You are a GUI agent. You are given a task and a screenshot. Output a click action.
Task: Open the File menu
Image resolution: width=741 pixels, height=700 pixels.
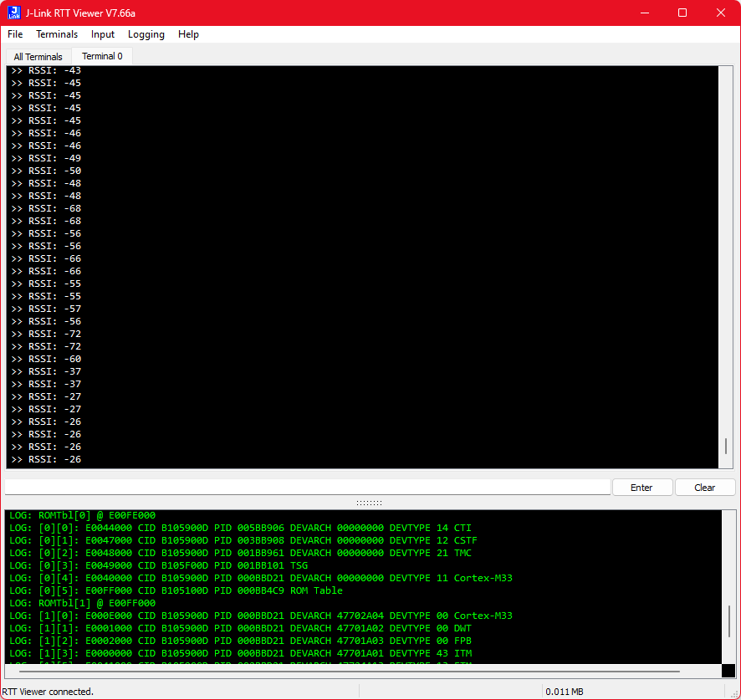click(15, 34)
